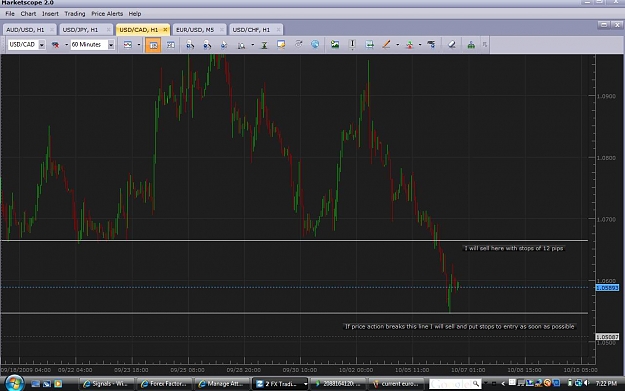Image resolution: width=625 pixels, height=391 pixels.
Task: Close the EUR/USD, M5 tab
Action: pos(222,30)
